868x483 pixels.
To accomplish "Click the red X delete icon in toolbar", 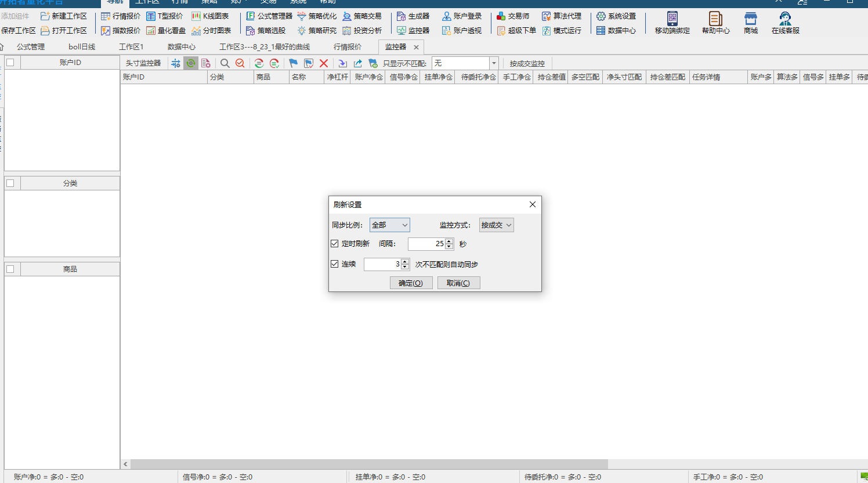I will [324, 63].
